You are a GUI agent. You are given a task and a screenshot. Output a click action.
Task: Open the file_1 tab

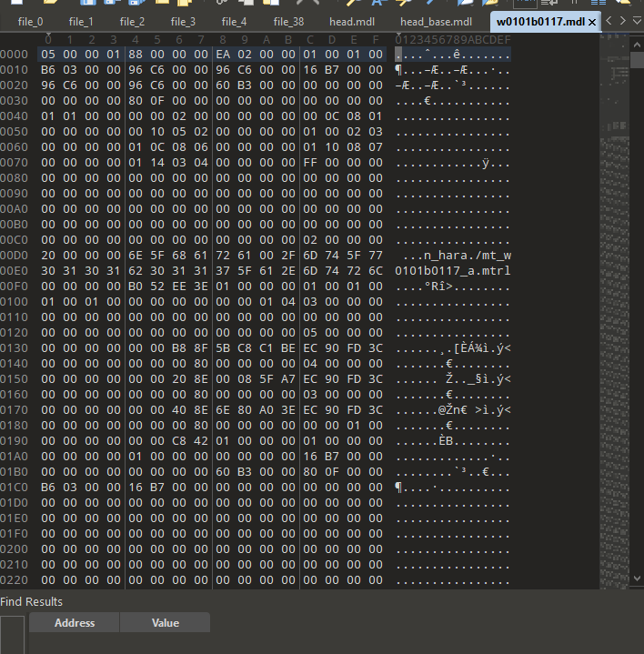[x=81, y=22]
